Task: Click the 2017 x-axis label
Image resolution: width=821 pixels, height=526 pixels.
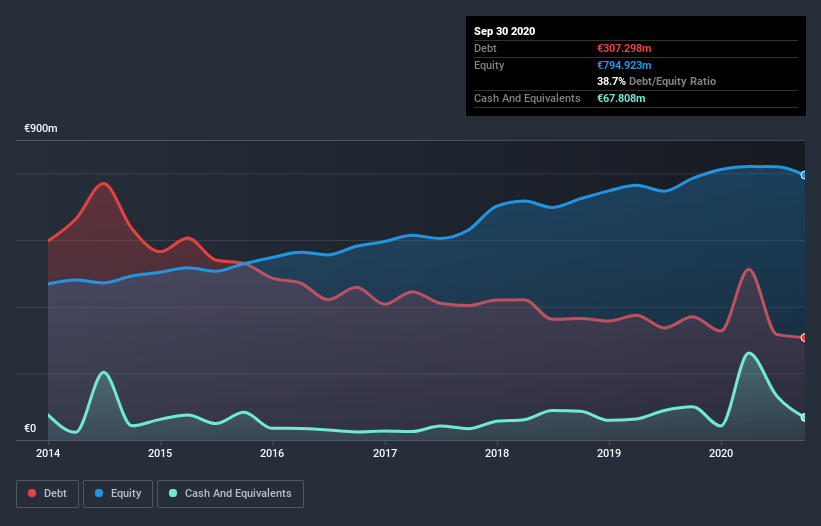Action: tap(385, 453)
